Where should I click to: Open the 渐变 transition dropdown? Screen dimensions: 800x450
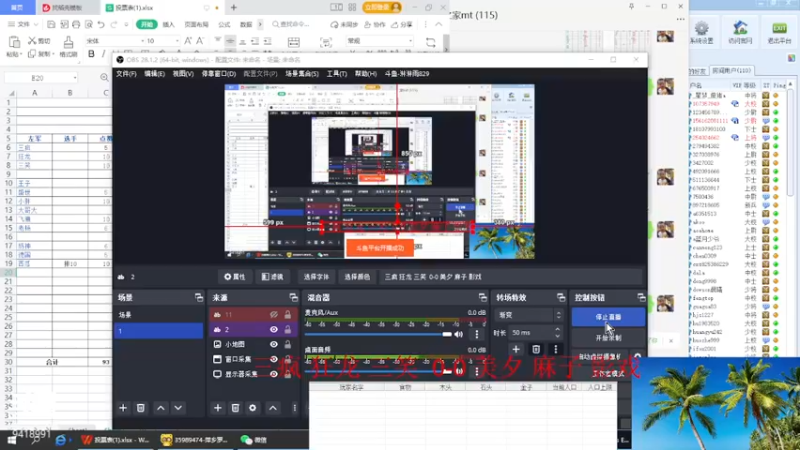529,315
